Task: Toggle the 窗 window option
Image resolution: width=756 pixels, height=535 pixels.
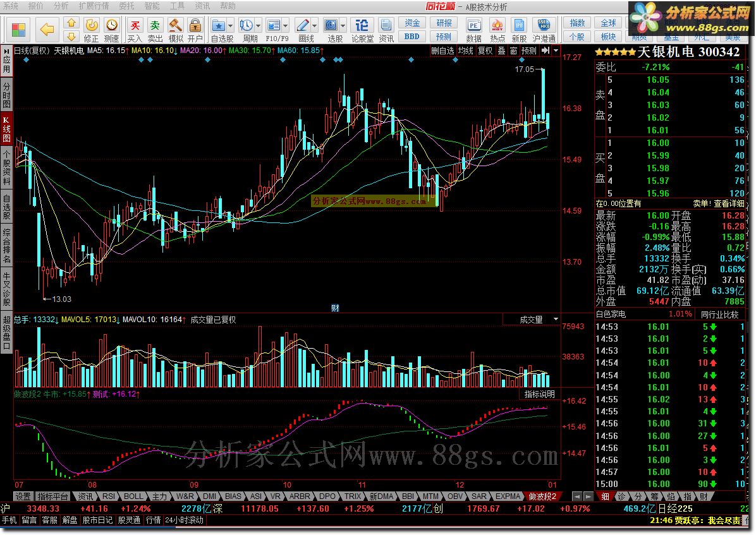Action: pyautogui.click(x=513, y=50)
